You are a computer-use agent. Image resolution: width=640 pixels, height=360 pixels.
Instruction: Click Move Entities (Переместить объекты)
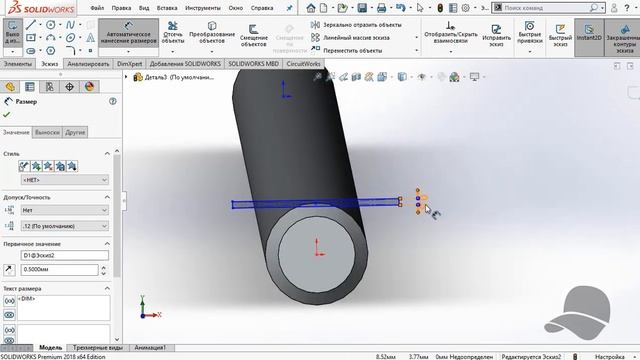347,51
